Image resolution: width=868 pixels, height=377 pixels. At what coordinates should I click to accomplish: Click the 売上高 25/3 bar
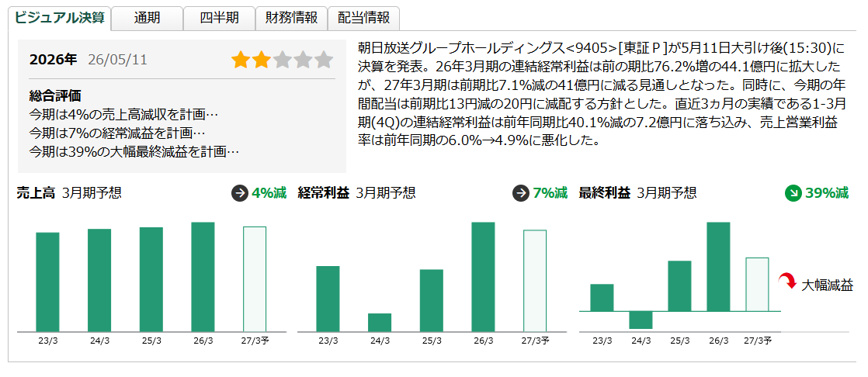pos(151,279)
